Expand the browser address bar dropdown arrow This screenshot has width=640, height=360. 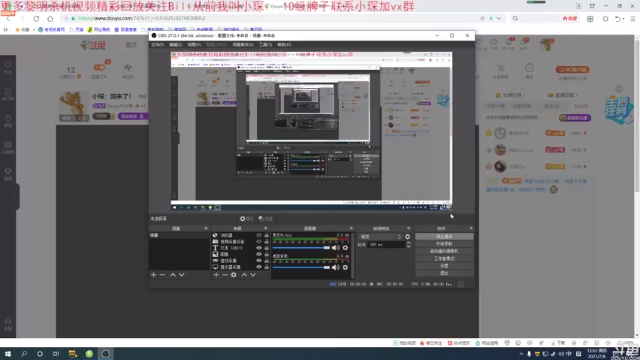(x=499, y=18)
